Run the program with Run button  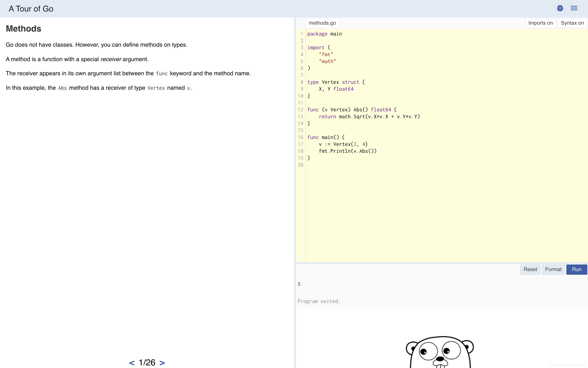click(577, 269)
